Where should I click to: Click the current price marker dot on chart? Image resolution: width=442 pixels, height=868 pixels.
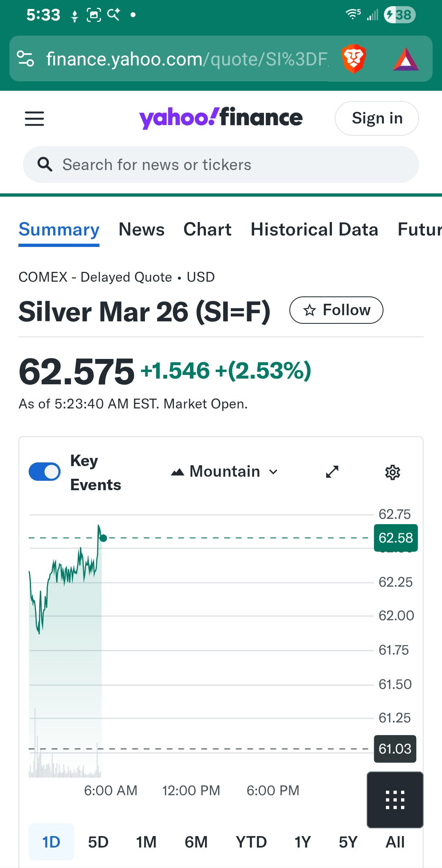click(x=103, y=538)
